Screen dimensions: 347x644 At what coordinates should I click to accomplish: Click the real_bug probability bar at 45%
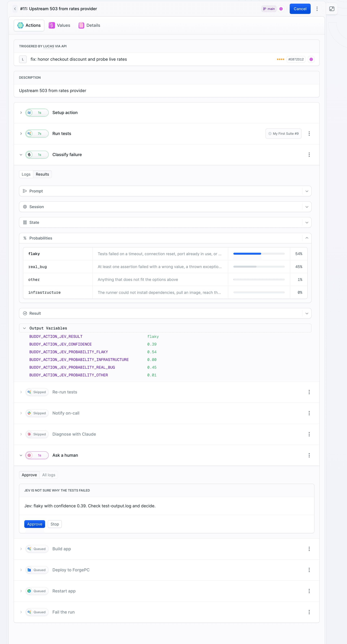coord(259,267)
